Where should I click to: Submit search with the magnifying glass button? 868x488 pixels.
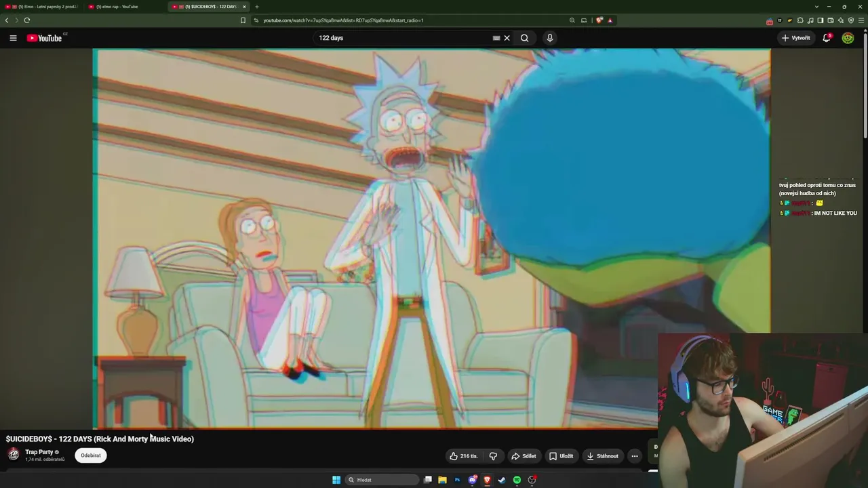click(x=524, y=38)
